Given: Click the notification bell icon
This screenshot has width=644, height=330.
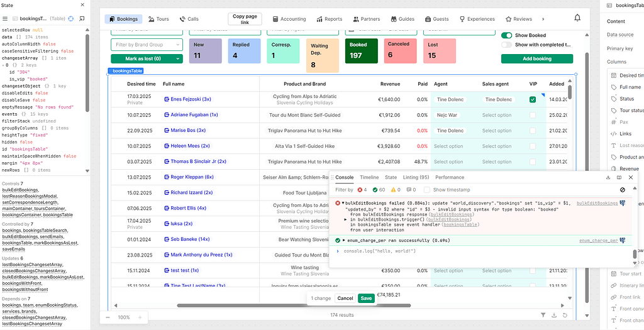Looking at the screenshot, I should [577, 18].
